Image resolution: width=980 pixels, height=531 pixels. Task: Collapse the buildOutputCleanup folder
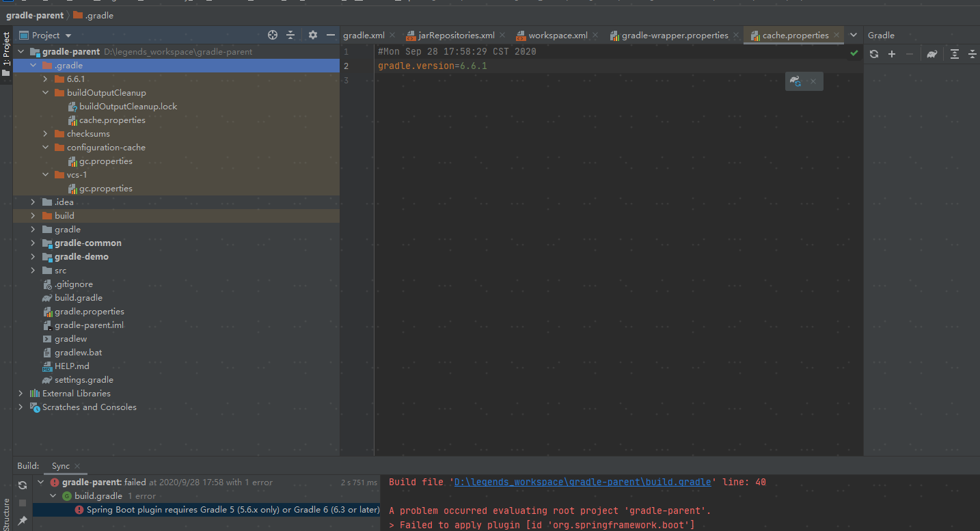pos(45,93)
